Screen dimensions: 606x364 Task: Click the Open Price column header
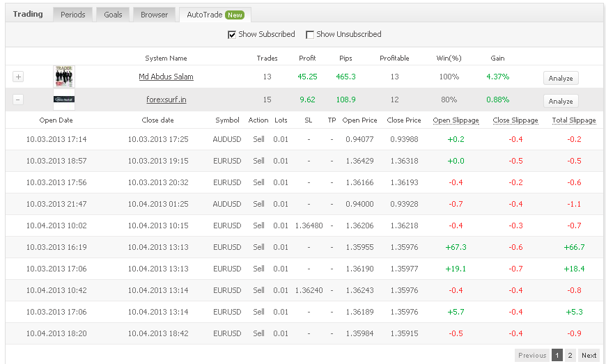[x=359, y=120]
